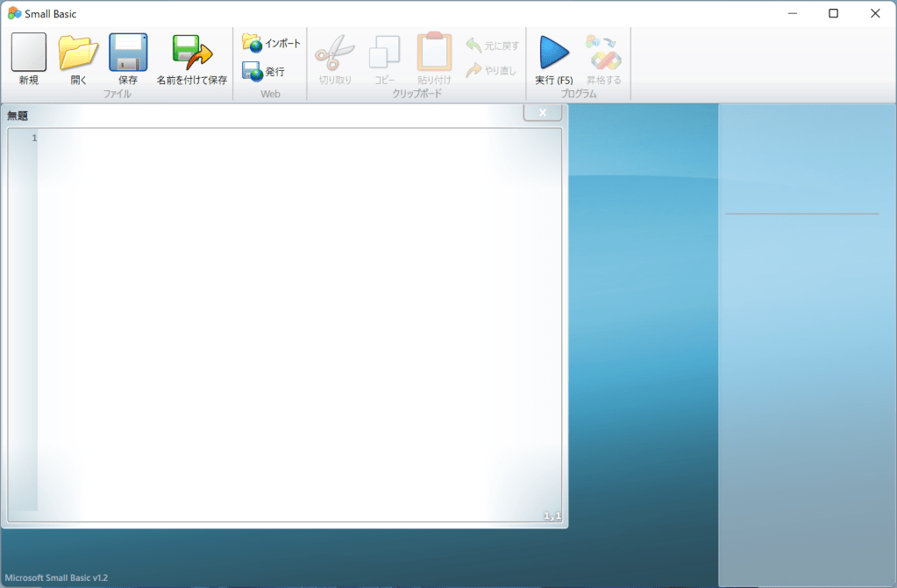Screen dimensions: 897x588
Task: Select the 無題 document title bar
Action: click(263, 115)
